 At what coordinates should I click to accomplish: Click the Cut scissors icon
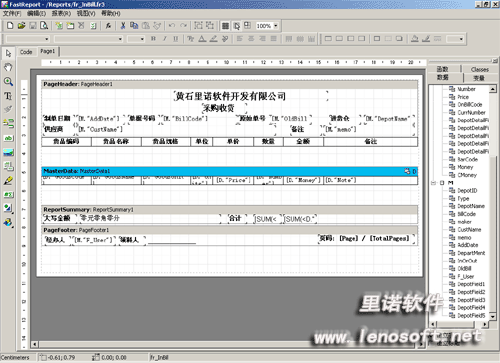pos(123,26)
